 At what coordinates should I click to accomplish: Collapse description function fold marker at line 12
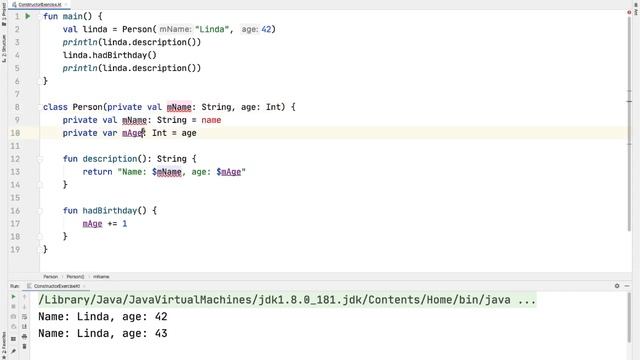[x=40, y=159]
